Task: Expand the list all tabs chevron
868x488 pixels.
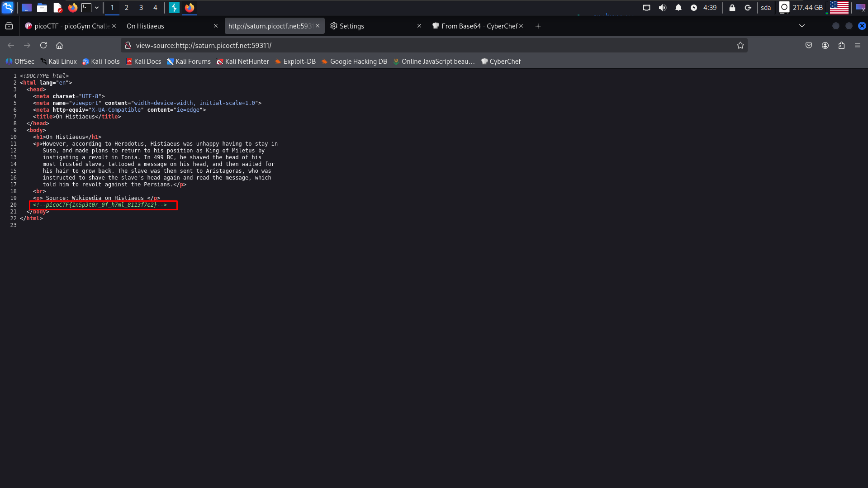Action: click(802, 26)
